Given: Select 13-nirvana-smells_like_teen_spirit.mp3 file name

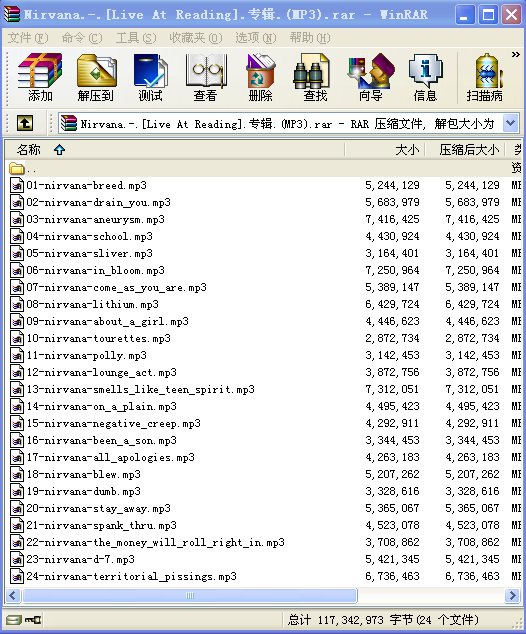Looking at the screenshot, I should (x=140, y=389).
